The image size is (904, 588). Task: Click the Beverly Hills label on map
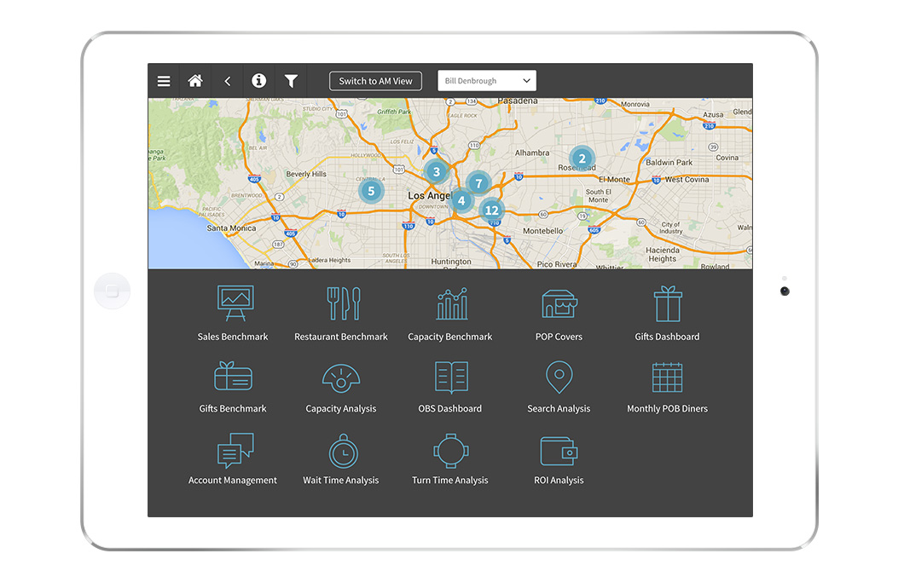click(x=306, y=174)
